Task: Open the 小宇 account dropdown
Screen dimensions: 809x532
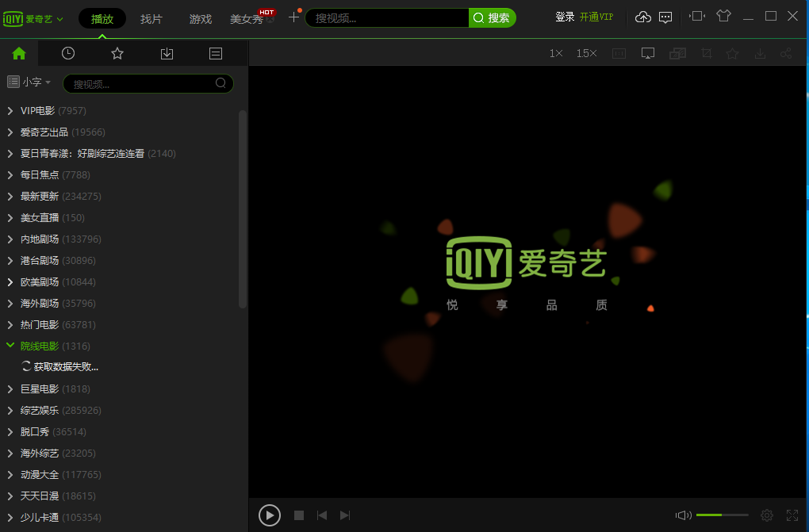Action: point(30,82)
